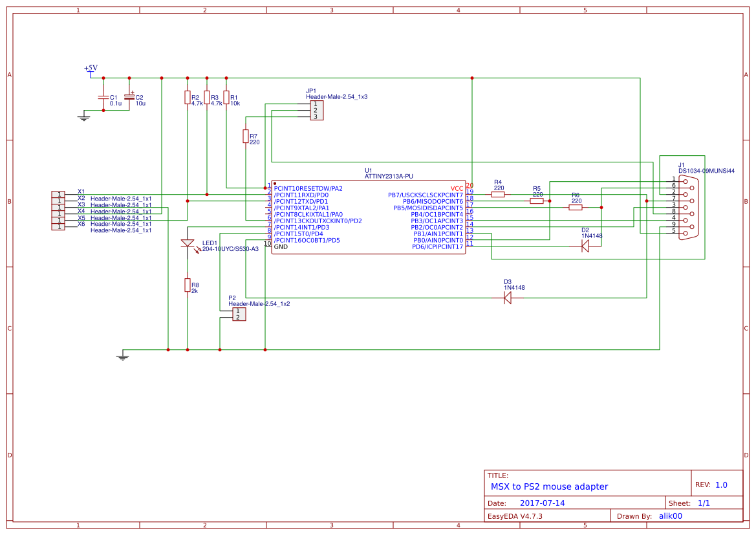This screenshot has width=756, height=535.
Task: Select the D3 1N4148 diode symbol
Action: 507,298
